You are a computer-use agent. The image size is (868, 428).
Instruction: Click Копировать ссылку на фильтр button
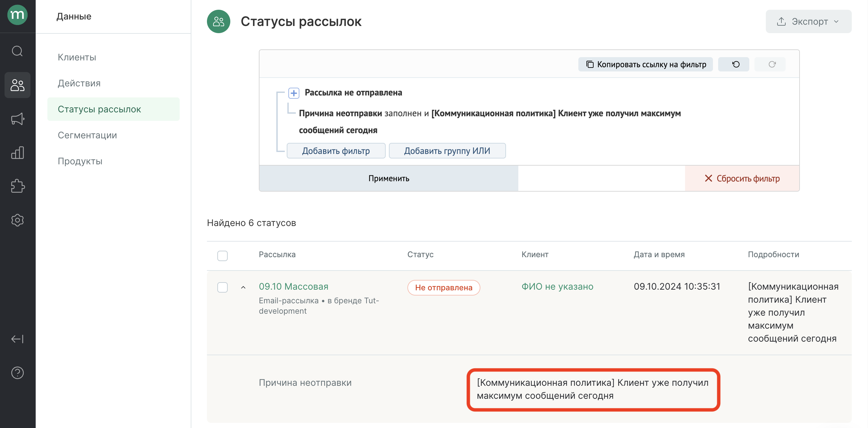point(645,64)
